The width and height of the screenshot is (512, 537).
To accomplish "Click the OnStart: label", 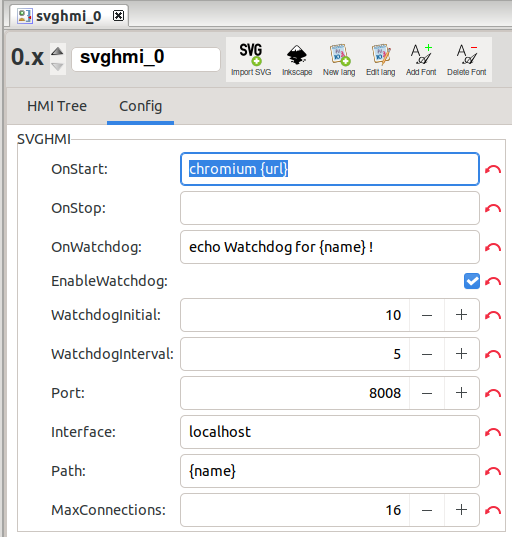I will [x=79, y=169].
